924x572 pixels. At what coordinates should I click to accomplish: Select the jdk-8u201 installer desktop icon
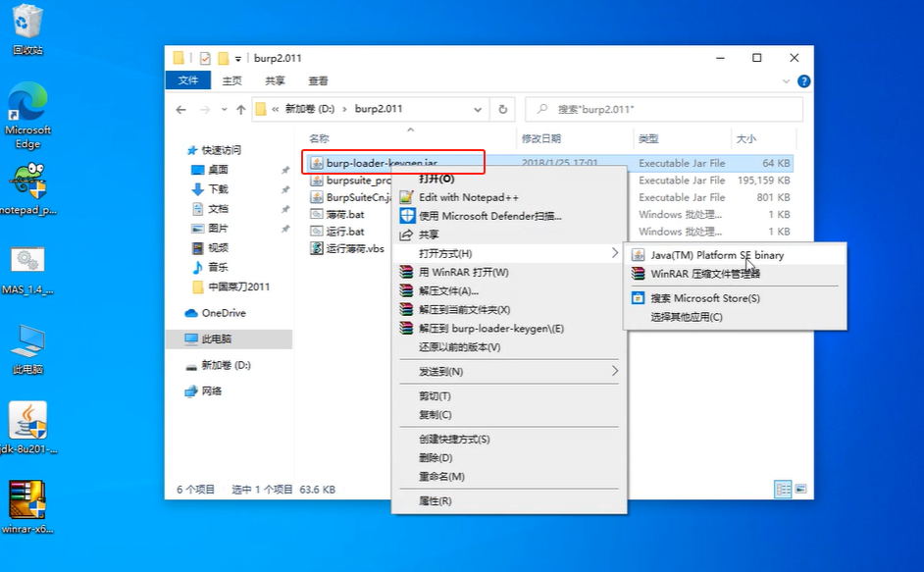27,428
